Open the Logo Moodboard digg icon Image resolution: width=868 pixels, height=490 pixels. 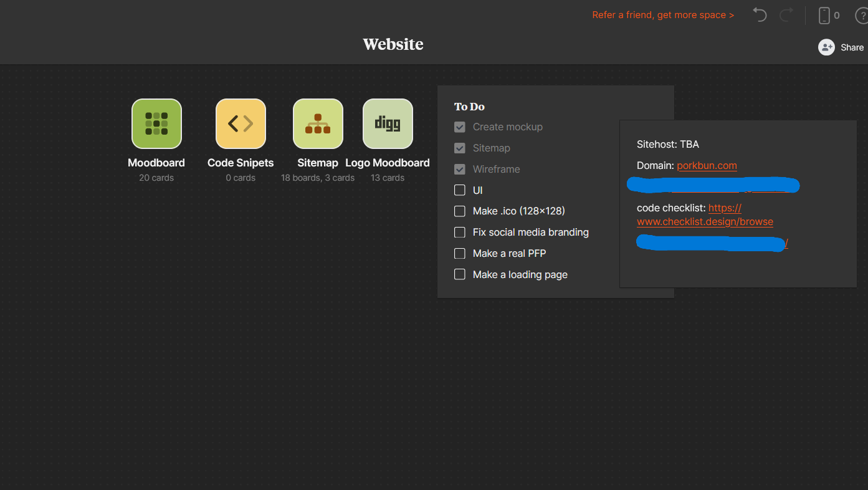tap(388, 124)
